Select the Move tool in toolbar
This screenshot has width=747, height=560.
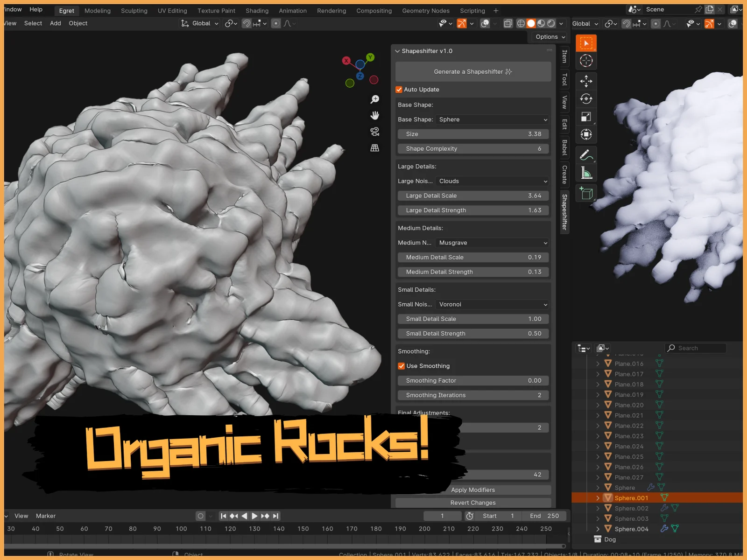click(x=586, y=81)
